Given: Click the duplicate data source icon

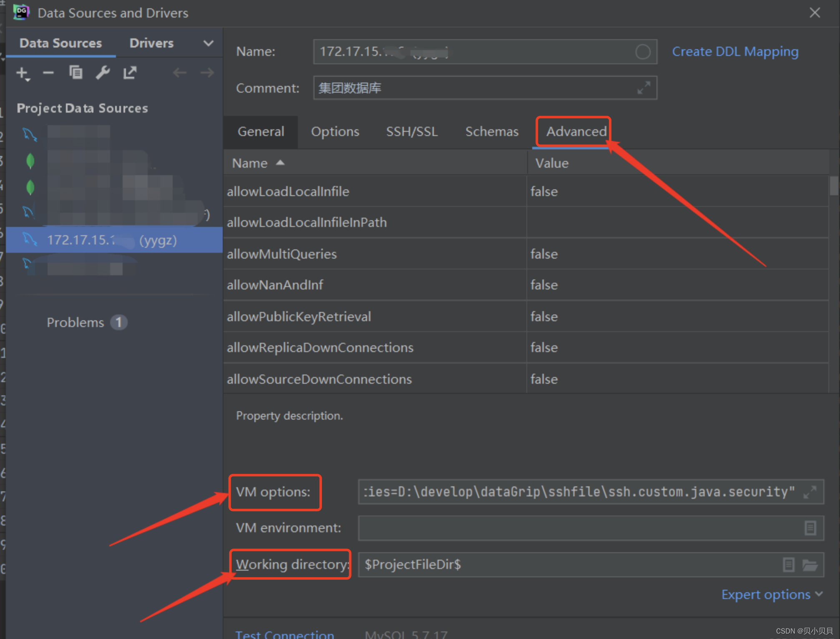Looking at the screenshot, I should pyautogui.click(x=75, y=73).
